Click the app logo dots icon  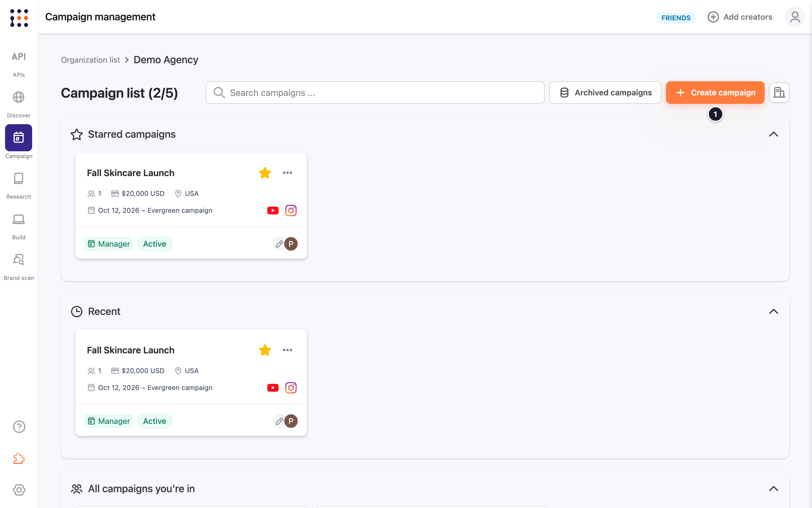19,18
